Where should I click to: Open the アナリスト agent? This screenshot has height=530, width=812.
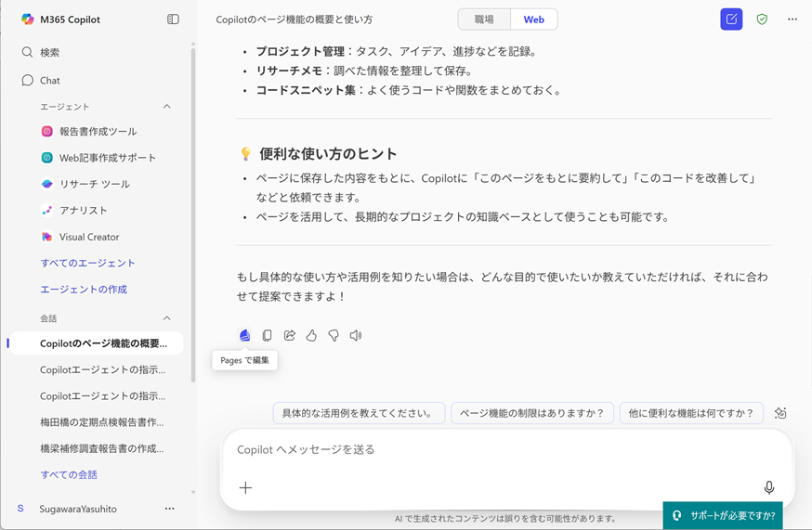click(74, 210)
